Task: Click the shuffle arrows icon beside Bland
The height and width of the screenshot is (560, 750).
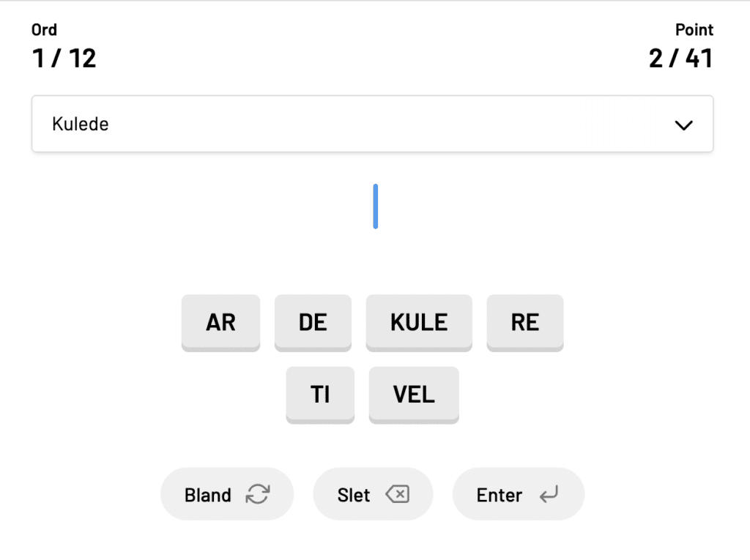Action: (x=257, y=495)
